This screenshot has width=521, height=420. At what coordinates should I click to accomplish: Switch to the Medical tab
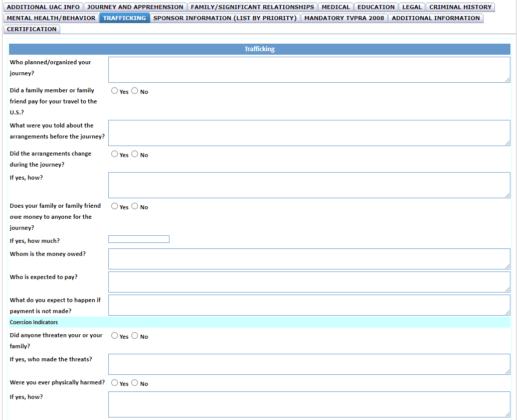point(335,7)
